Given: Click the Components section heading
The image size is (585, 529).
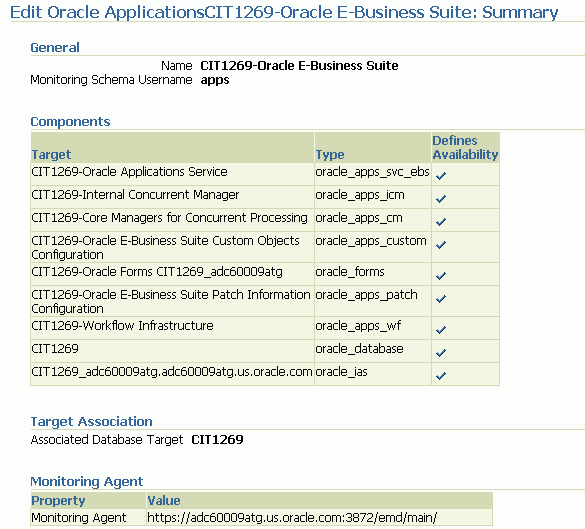Looking at the screenshot, I should click(70, 122).
